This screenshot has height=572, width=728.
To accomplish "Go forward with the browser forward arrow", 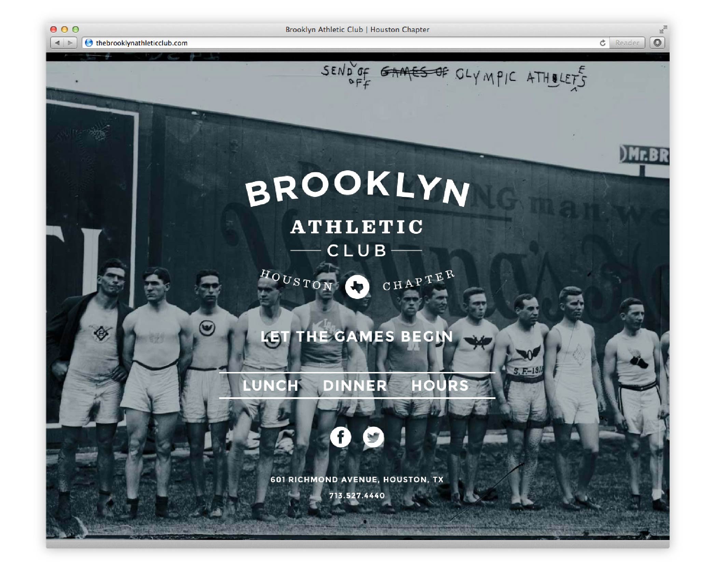I will tap(70, 43).
